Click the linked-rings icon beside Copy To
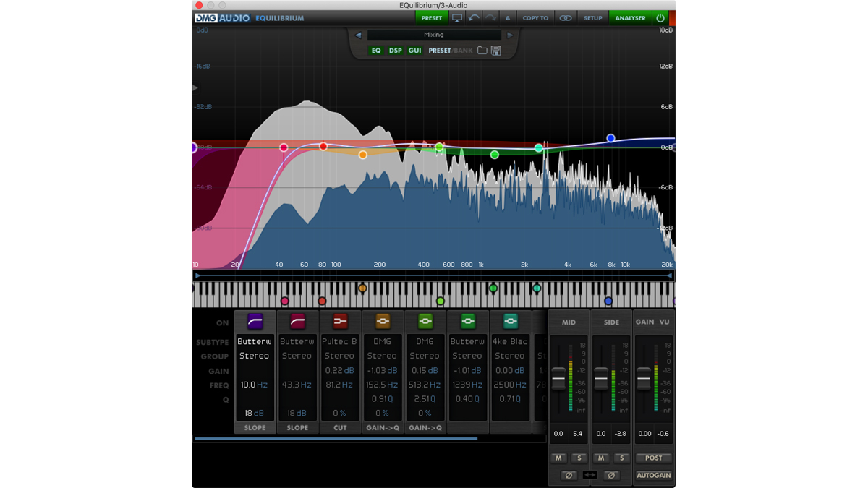This screenshot has width=868, height=488. point(566,18)
